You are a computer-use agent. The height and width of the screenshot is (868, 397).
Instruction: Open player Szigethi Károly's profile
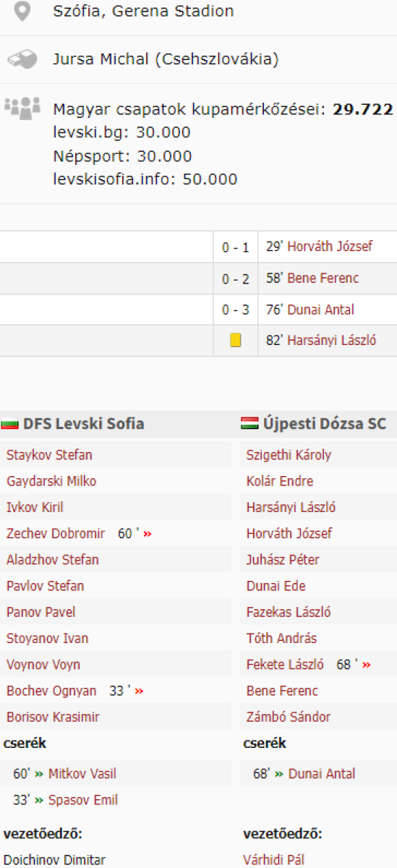pyautogui.click(x=289, y=456)
